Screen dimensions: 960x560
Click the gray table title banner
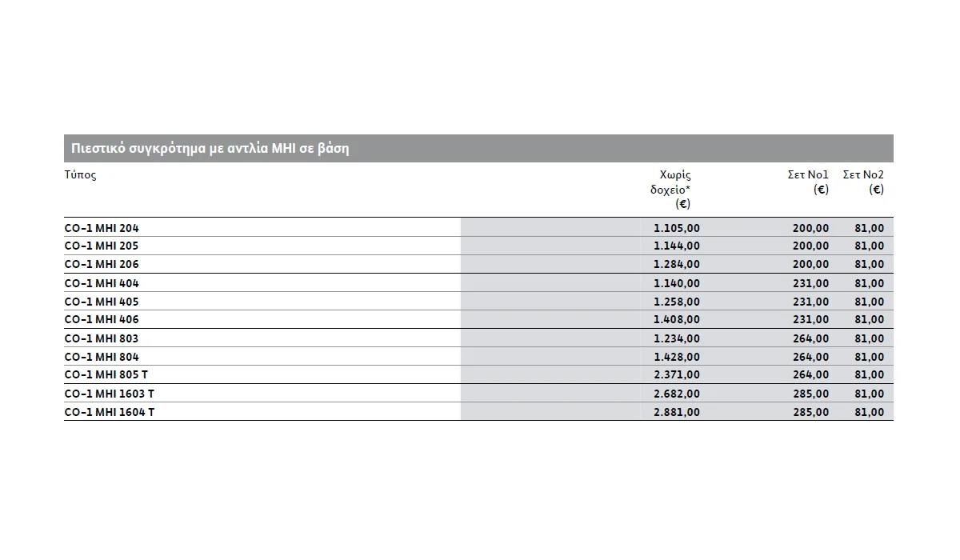[478, 149]
